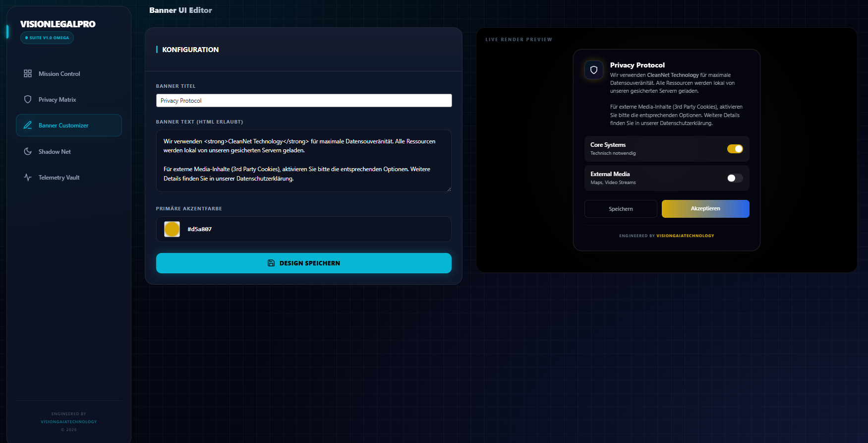Click the Banner UI Editor heading
Screen dimensions: 868x443
coord(180,10)
